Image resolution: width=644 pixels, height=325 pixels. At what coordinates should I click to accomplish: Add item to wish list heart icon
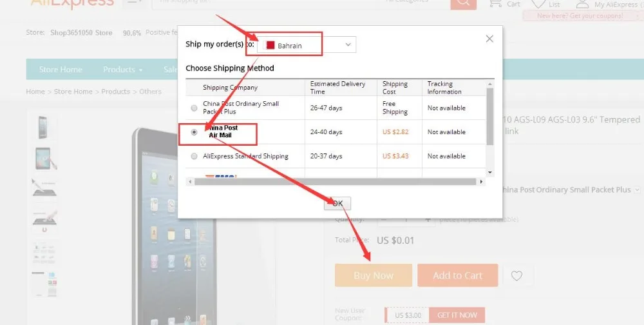tap(516, 275)
